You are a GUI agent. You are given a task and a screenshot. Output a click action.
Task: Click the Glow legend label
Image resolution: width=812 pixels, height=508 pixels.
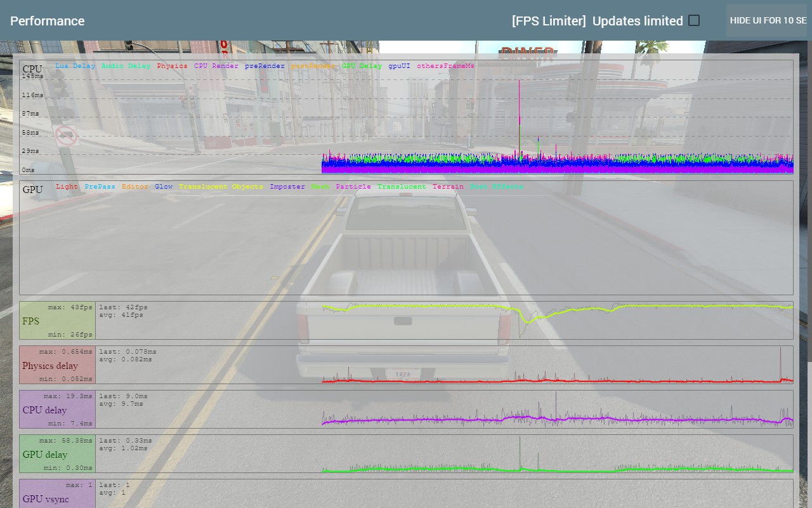[x=164, y=187]
